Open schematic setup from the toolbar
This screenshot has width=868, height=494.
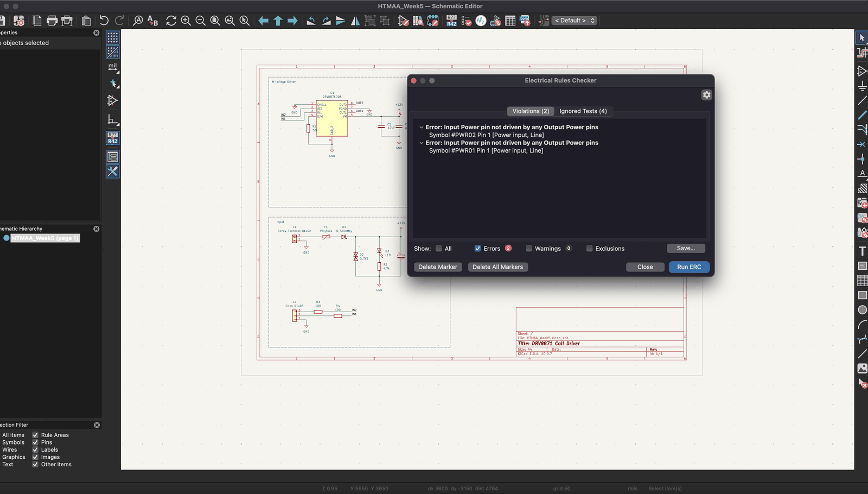click(19, 21)
